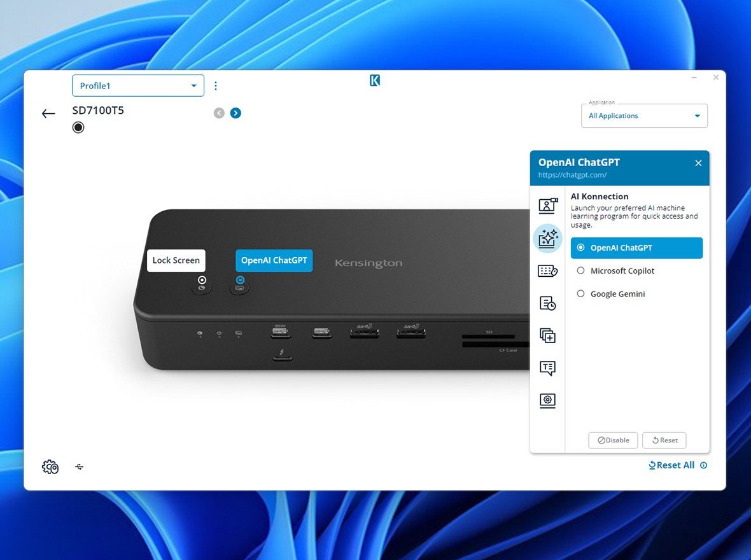The height and width of the screenshot is (560, 751).
Task: Select the text snippet speech bubble icon
Action: click(x=547, y=368)
